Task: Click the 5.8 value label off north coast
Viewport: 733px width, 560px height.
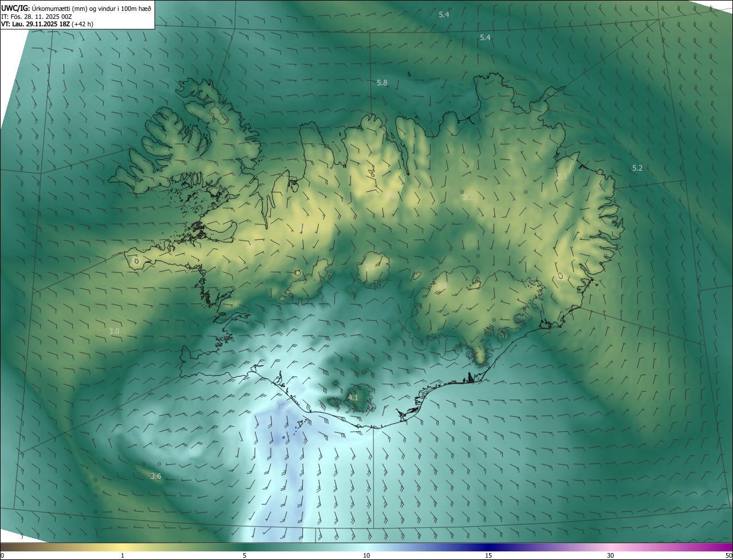Action: coord(382,83)
